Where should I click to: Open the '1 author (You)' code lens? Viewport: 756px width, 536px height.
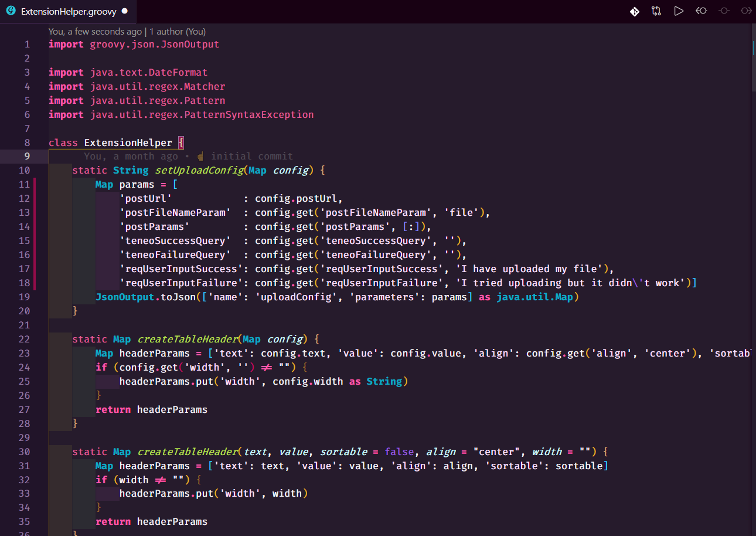tap(178, 32)
